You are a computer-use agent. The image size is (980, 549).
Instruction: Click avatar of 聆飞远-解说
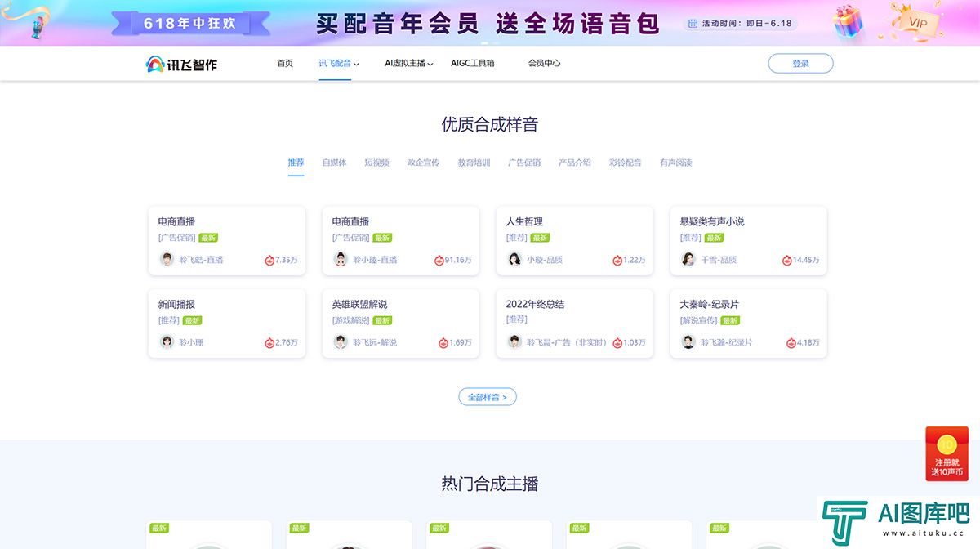click(341, 341)
